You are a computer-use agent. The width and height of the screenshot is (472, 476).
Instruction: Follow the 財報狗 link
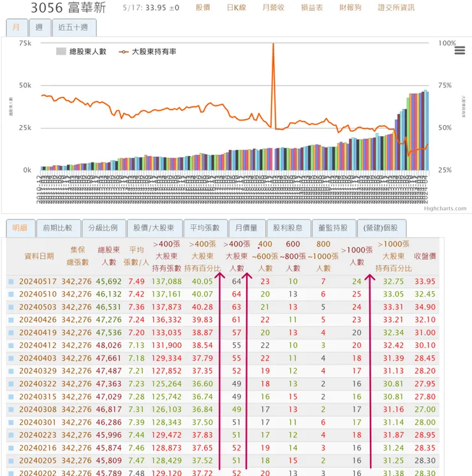pos(350,8)
